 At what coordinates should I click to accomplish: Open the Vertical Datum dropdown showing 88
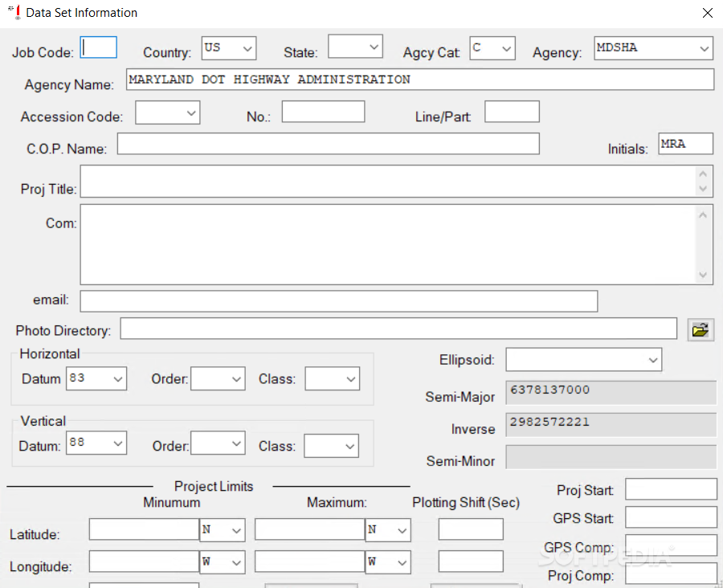(96, 443)
